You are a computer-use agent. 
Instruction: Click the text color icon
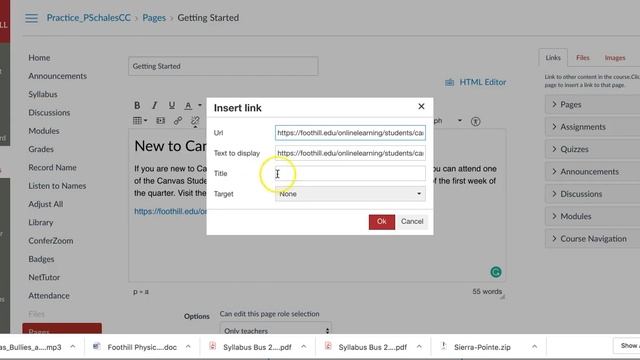click(x=188, y=106)
